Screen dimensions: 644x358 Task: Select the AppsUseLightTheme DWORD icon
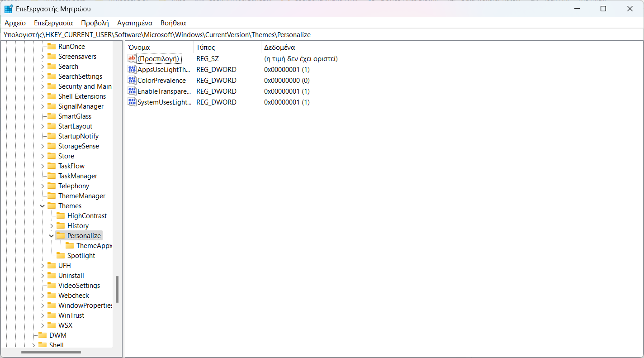coord(132,69)
